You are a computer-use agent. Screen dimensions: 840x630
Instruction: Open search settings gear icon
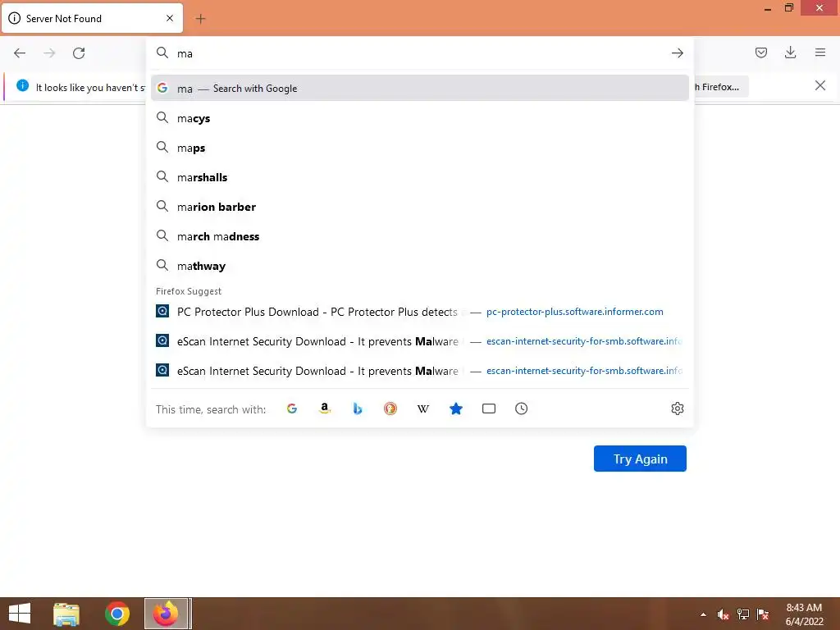(x=677, y=409)
